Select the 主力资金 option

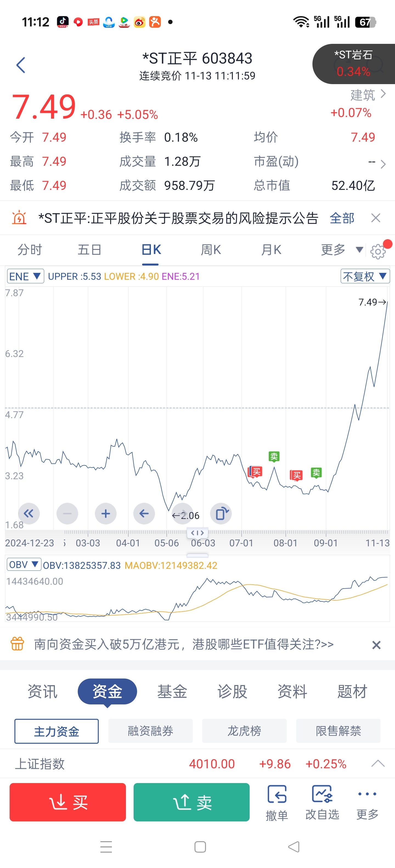(57, 731)
